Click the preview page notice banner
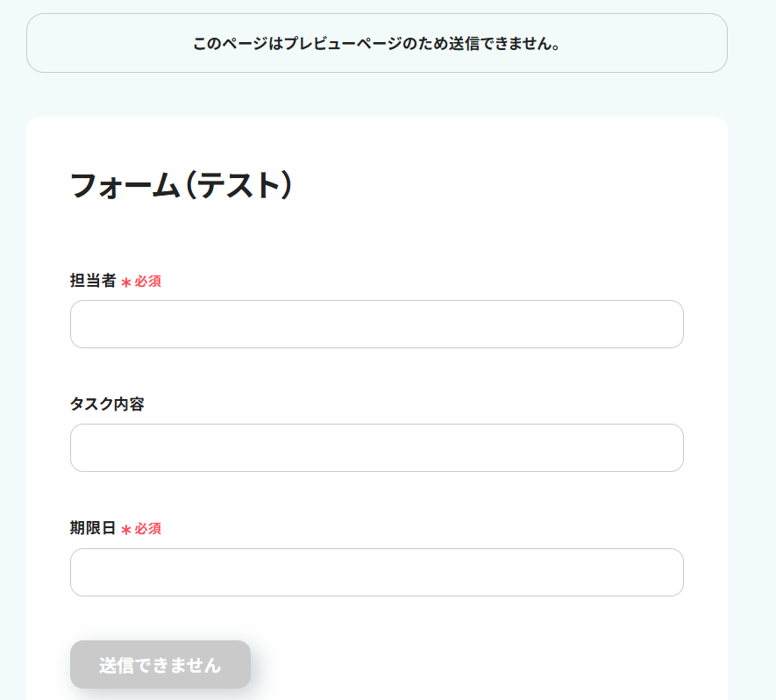Screen dimensions: 776x700 point(376,43)
